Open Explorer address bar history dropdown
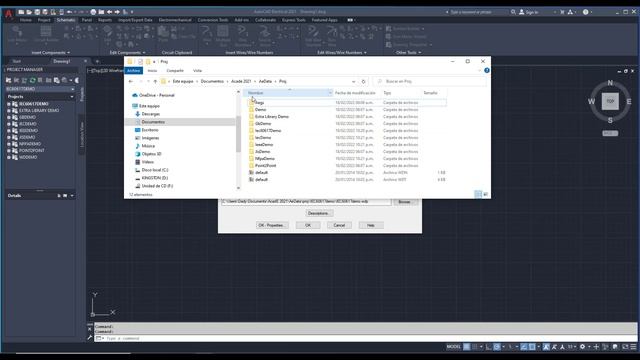This screenshot has width=640, height=360. tap(353, 82)
